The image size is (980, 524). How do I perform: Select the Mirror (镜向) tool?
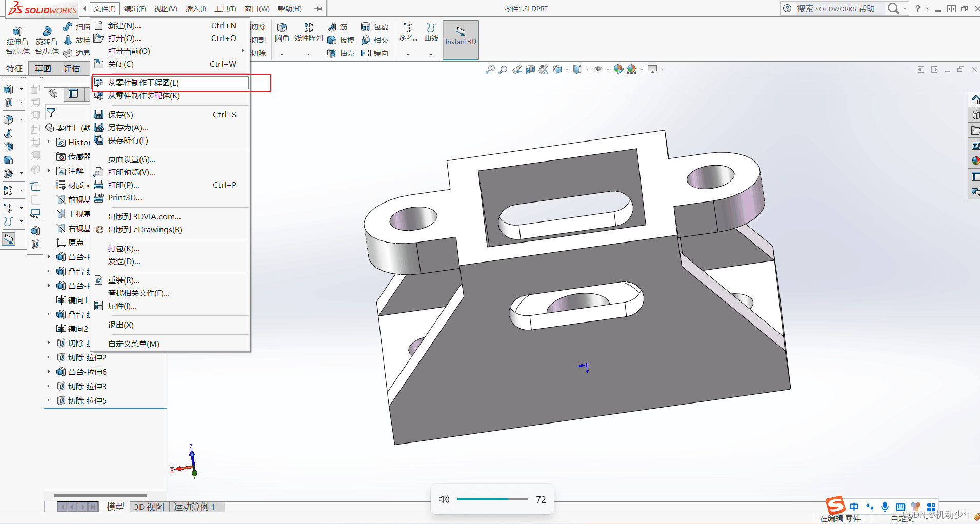click(x=375, y=53)
